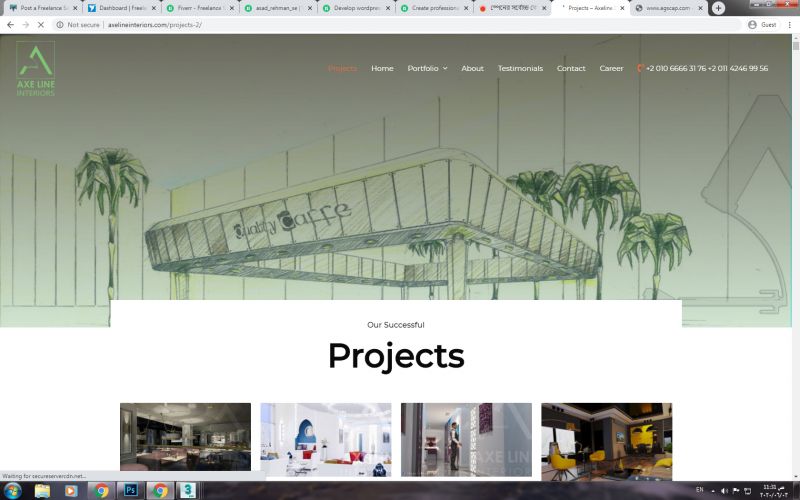Click the Axe Line Interiors logo

36,69
